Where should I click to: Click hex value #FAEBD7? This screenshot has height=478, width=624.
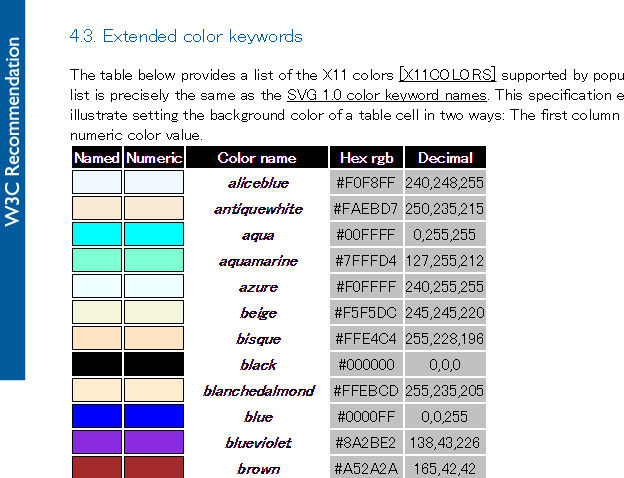(x=366, y=209)
